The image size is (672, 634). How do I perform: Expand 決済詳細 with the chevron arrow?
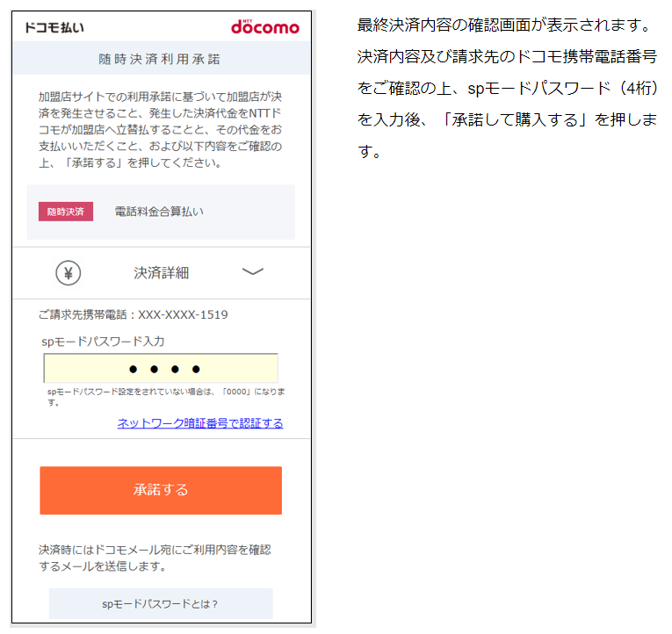tap(253, 271)
